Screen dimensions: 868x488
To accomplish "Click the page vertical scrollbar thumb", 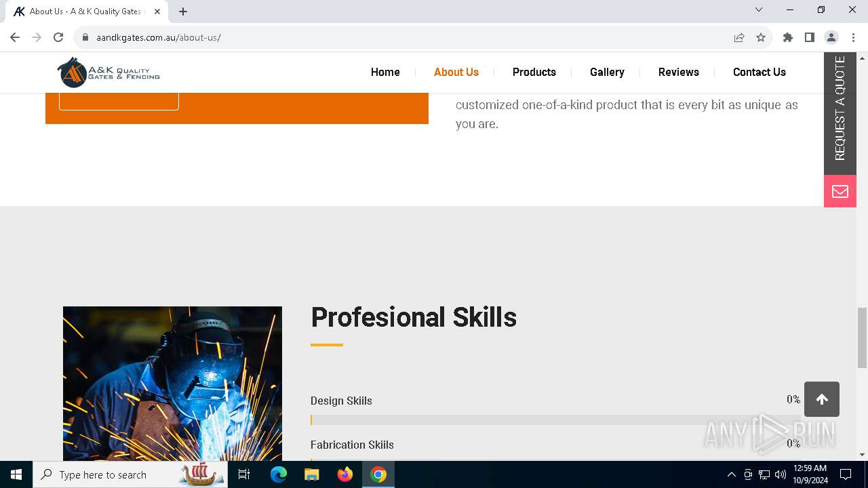I will pos(862,338).
